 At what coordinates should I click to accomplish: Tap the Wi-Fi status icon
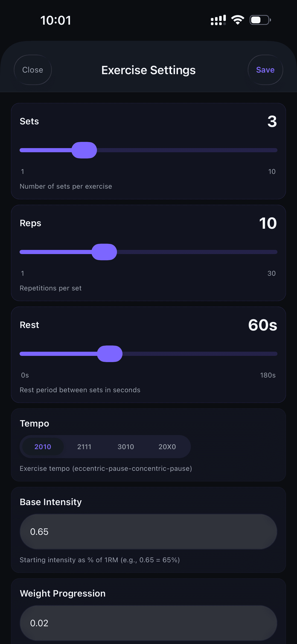point(238,20)
